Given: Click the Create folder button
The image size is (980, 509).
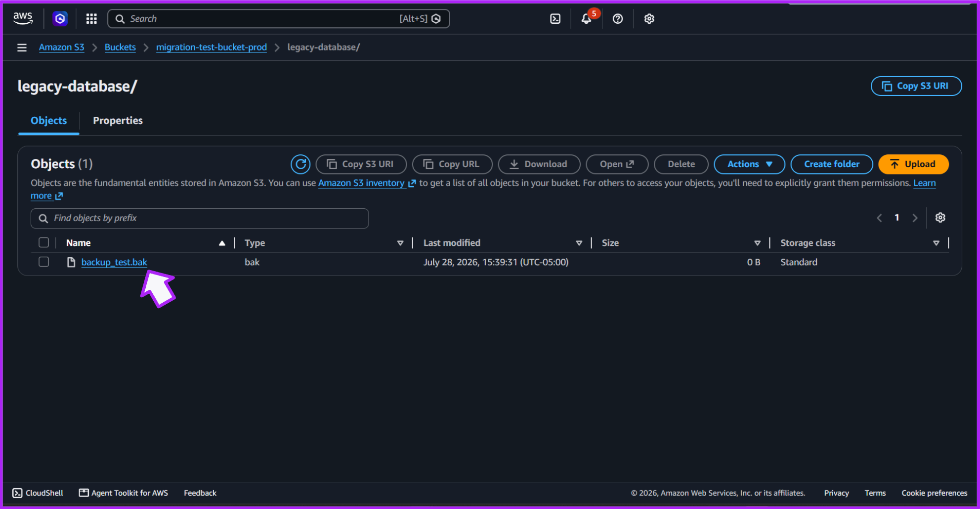Looking at the screenshot, I should (x=832, y=164).
